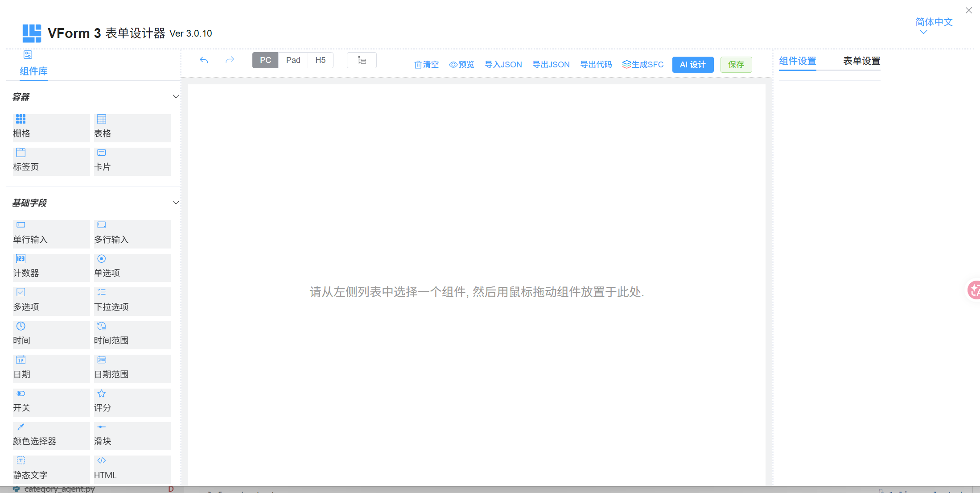Click the 导出JSON button

[x=551, y=65]
